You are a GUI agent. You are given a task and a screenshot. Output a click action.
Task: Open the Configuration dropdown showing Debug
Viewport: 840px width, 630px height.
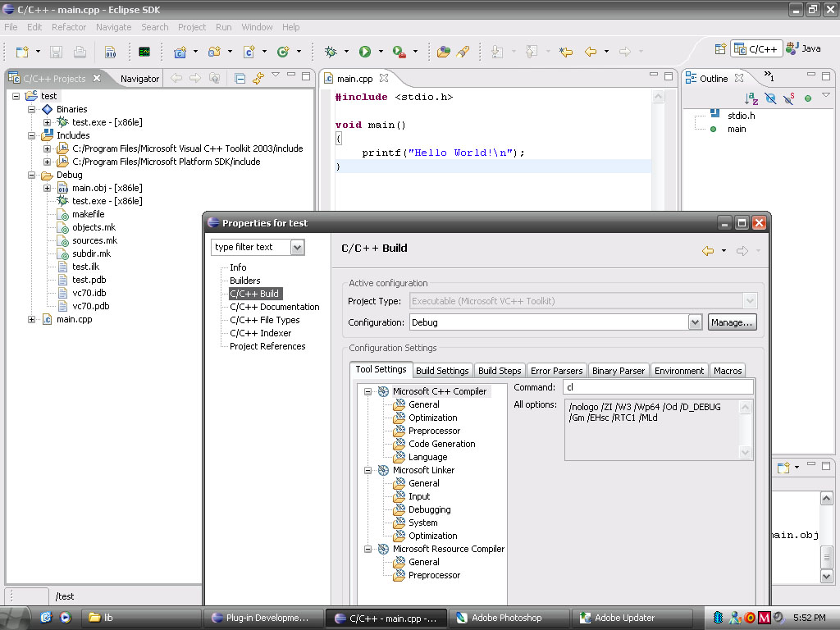[695, 322]
